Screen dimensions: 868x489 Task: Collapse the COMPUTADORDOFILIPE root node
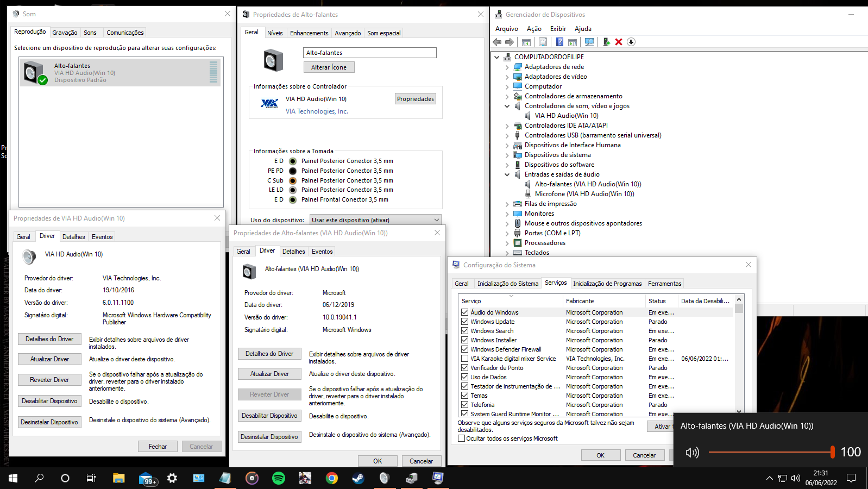pos(496,57)
